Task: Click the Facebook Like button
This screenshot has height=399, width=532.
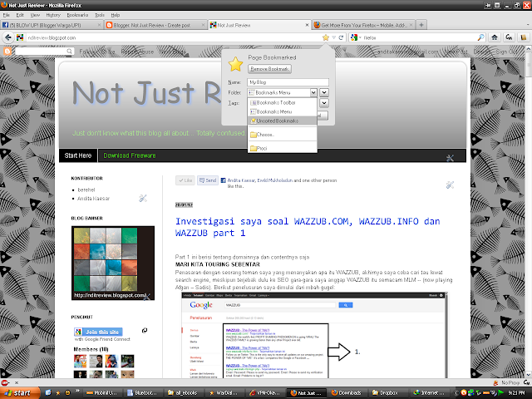Action: click(185, 180)
